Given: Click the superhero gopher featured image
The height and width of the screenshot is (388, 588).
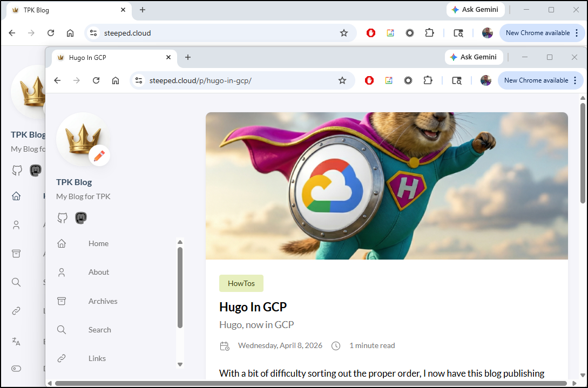Looking at the screenshot, I should click(x=386, y=186).
